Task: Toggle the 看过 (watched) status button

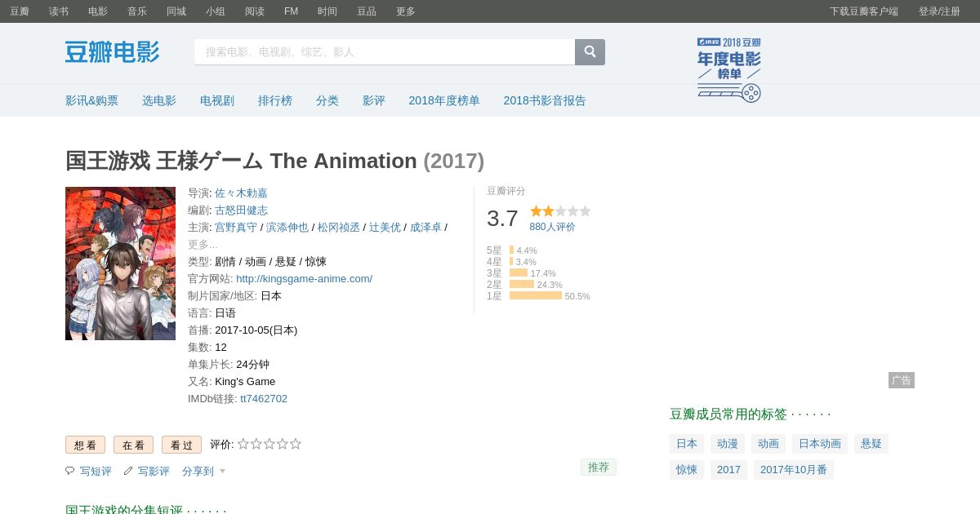Action: click(181, 445)
